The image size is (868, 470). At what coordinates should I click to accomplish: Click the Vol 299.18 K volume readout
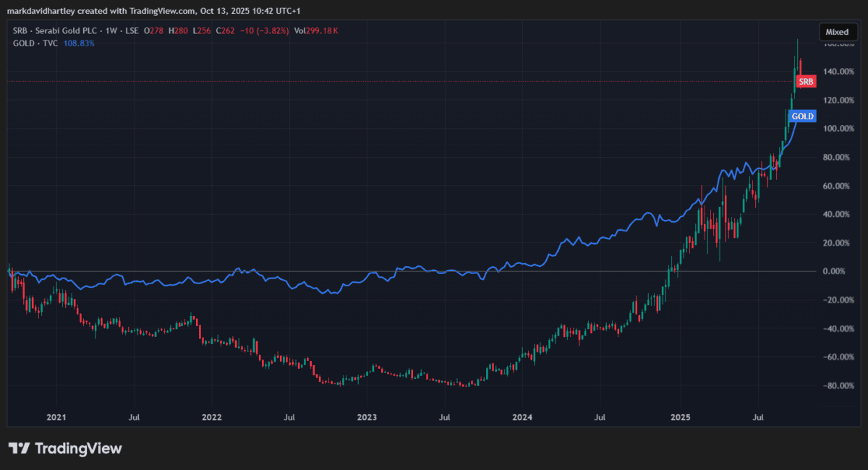(315, 32)
